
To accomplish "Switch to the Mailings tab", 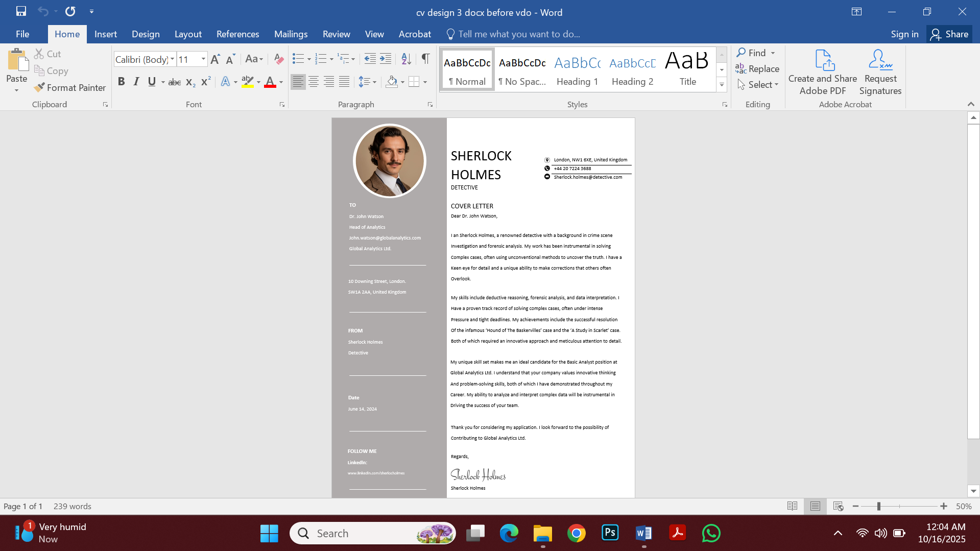I will (291, 34).
